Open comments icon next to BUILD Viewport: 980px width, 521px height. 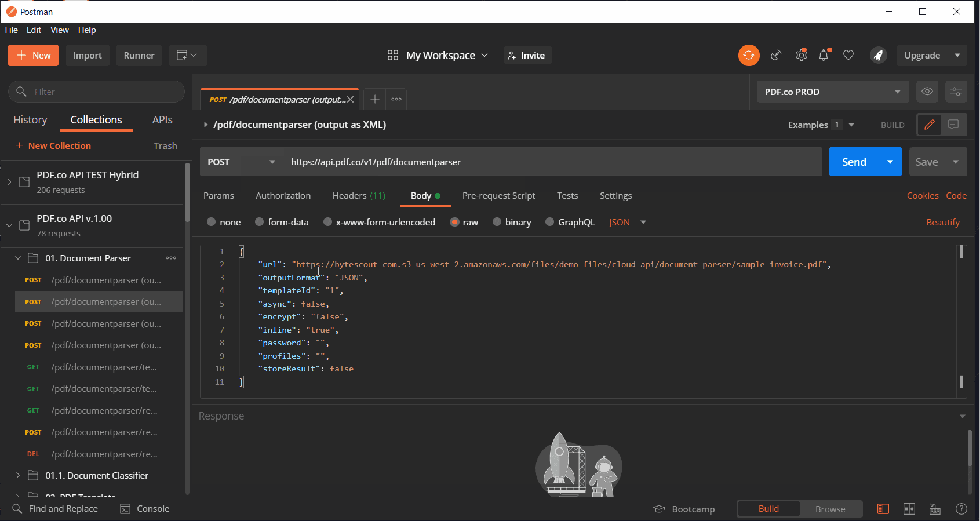(953, 125)
